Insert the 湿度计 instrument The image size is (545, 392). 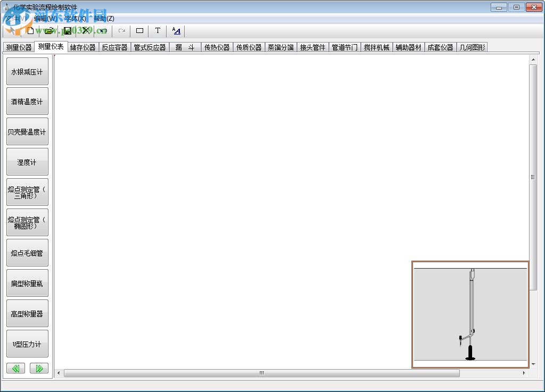tap(27, 162)
